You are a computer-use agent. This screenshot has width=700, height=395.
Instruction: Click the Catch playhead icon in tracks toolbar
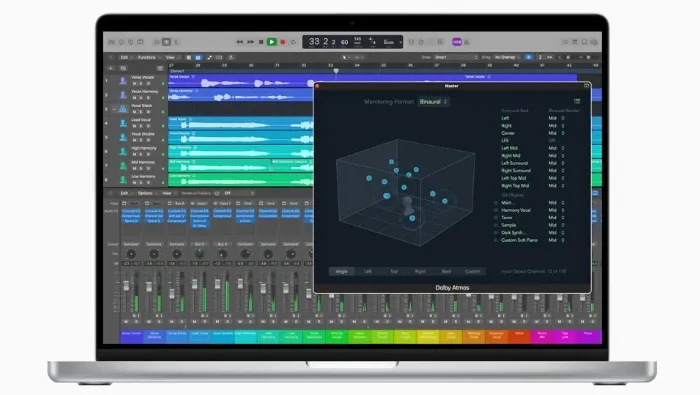tap(231, 58)
